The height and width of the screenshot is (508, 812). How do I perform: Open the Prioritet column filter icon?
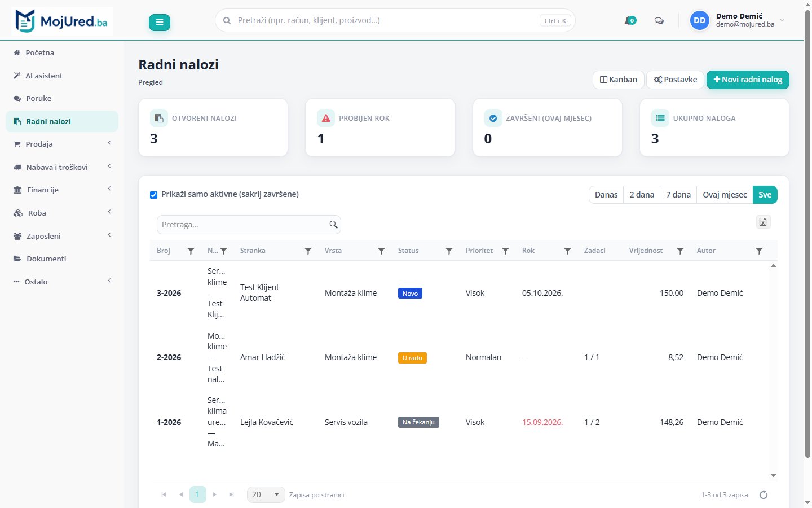tap(505, 251)
